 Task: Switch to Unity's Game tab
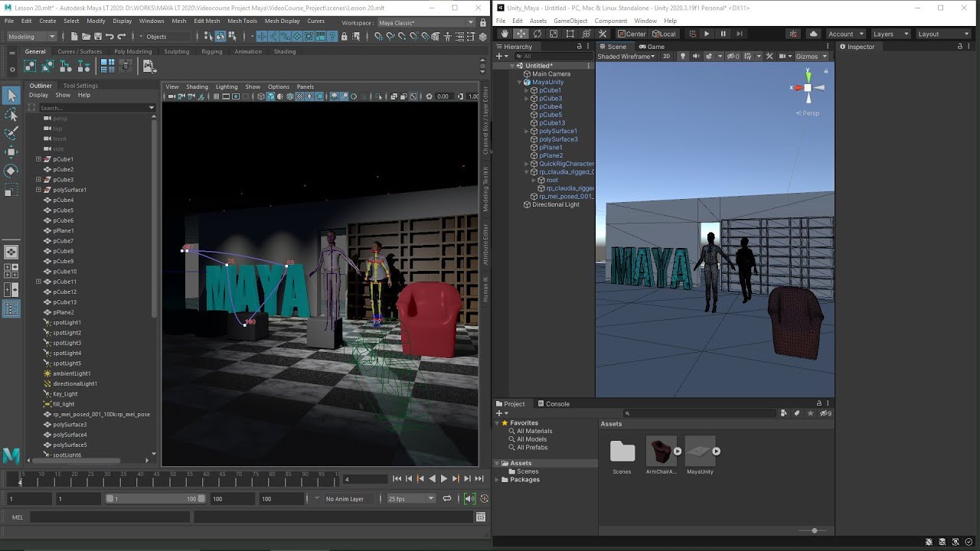coord(652,47)
